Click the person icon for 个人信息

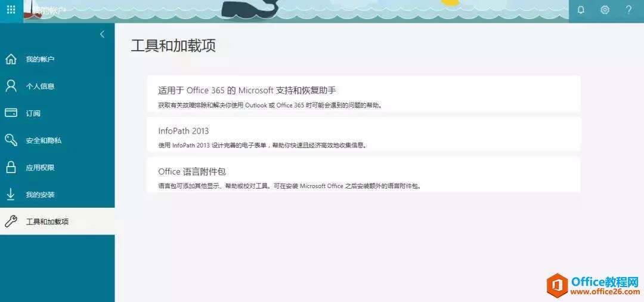tap(11, 87)
